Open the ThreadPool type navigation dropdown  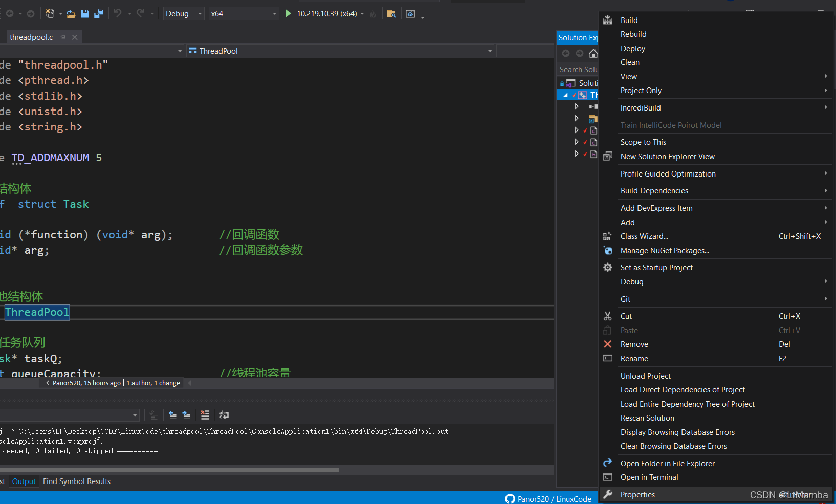[x=340, y=51]
